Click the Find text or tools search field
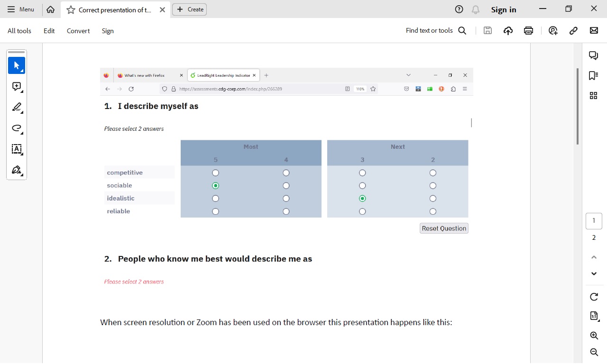Screen dimensions: 607x364 [x=436, y=31]
